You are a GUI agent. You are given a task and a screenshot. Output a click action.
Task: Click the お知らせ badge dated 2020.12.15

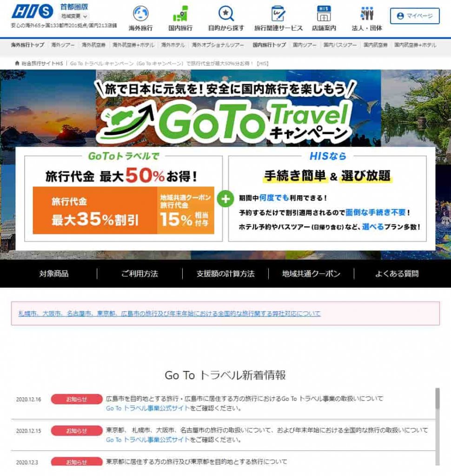click(77, 430)
